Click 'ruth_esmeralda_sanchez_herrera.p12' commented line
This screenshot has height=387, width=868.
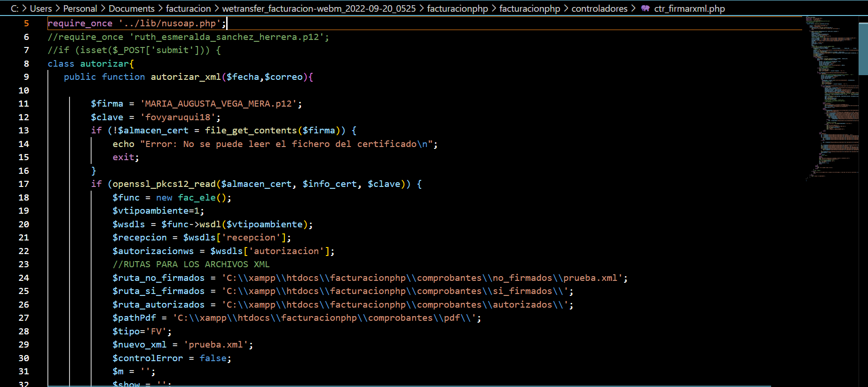189,37
